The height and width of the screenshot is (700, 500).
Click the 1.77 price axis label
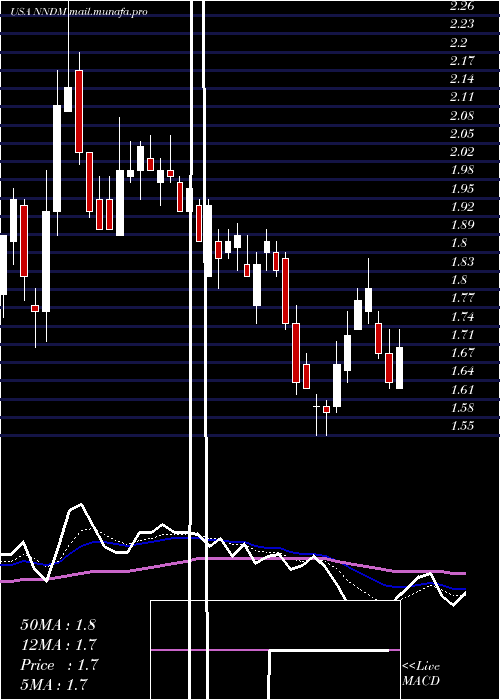coord(462,298)
